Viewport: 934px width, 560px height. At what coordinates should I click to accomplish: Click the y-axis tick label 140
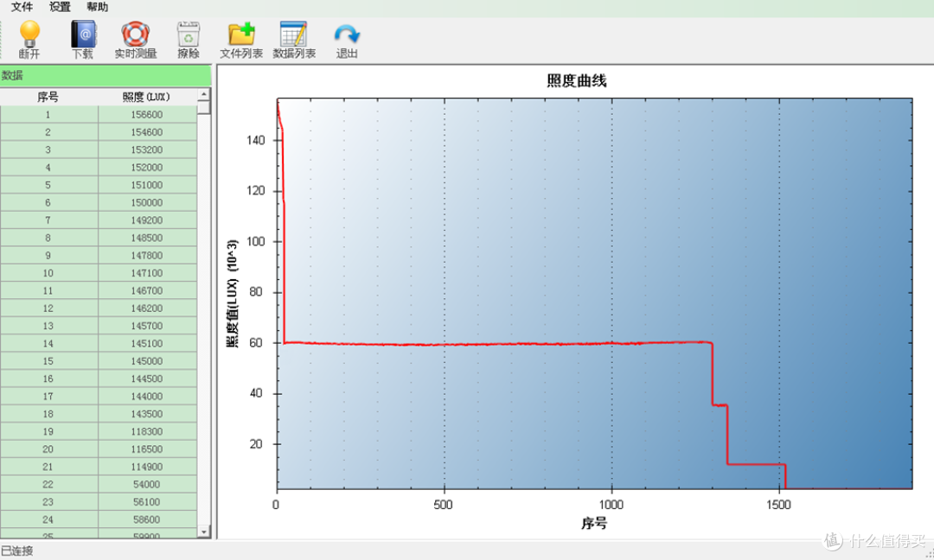coord(255,141)
